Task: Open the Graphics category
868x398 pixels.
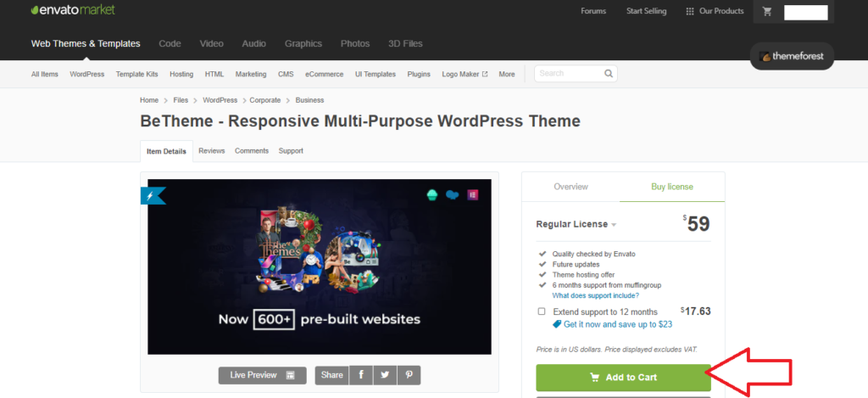Action: [303, 44]
